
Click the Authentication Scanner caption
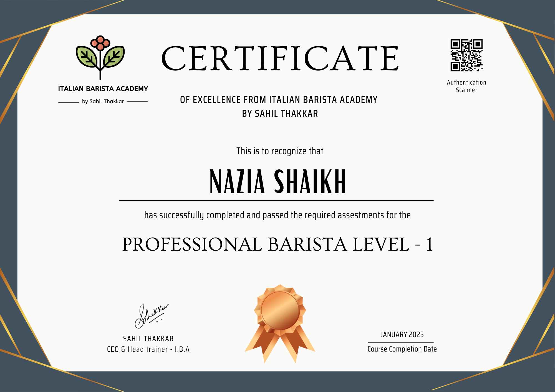(466, 86)
